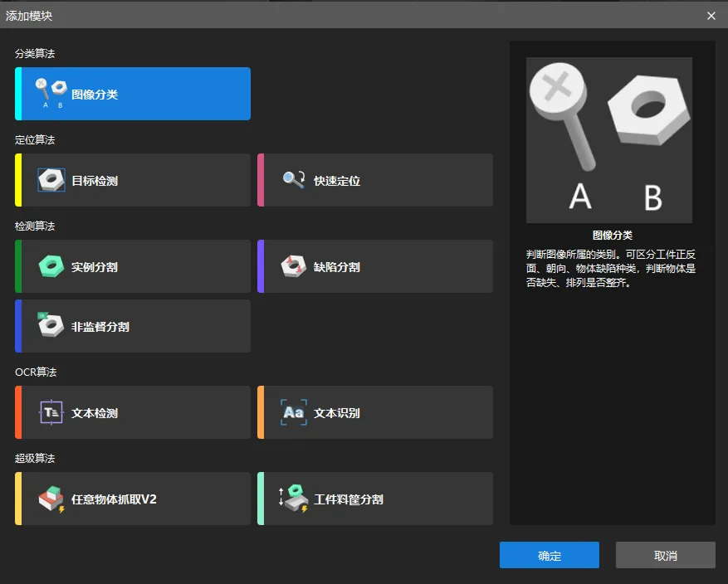Select the 任意物体抓取V2 module label

(x=115, y=499)
